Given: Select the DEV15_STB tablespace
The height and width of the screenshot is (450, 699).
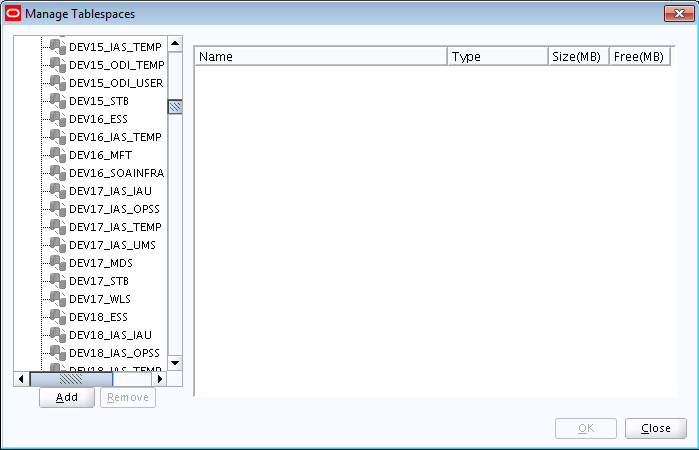Looking at the screenshot, I should (x=99, y=101).
